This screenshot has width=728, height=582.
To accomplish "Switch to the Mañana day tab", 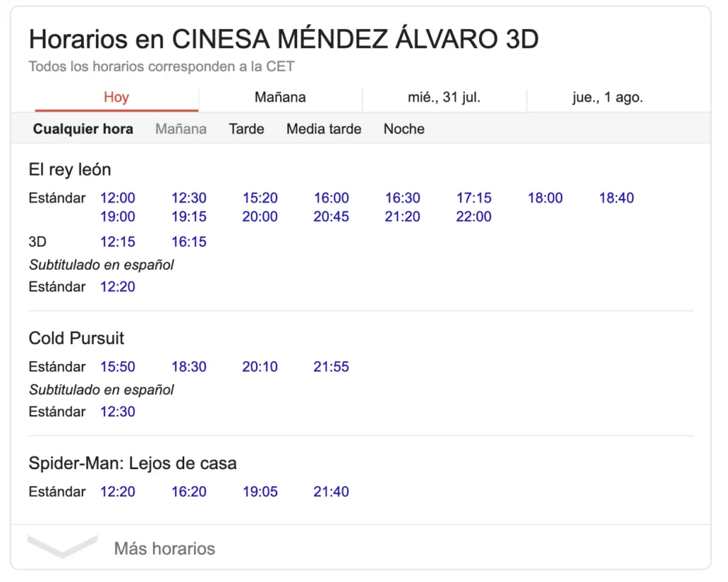I will pyautogui.click(x=279, y=97).
